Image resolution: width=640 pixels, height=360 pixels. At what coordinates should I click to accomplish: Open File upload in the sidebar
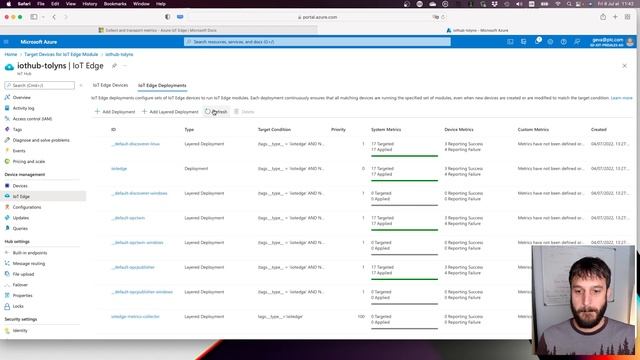pyautogui.click(x=23, y=274)
